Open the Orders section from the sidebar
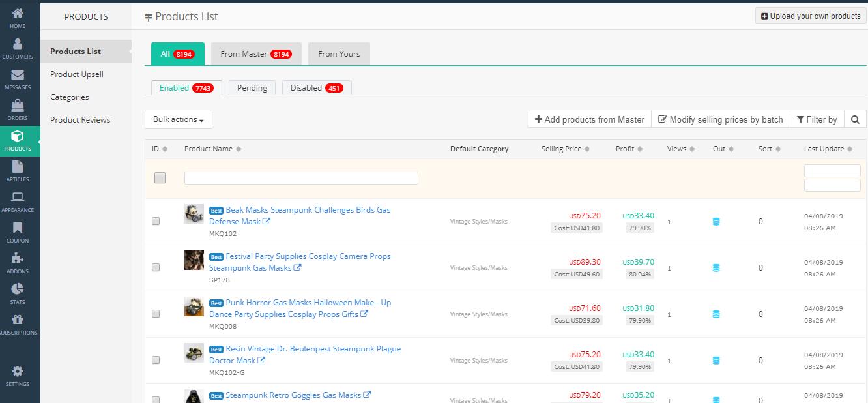Image resolution: width=868 pixels, height=403 pixels. tap(18, 108)
